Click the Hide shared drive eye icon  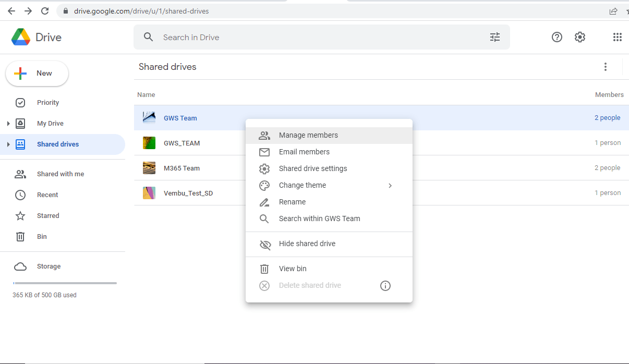click(265, 244)
